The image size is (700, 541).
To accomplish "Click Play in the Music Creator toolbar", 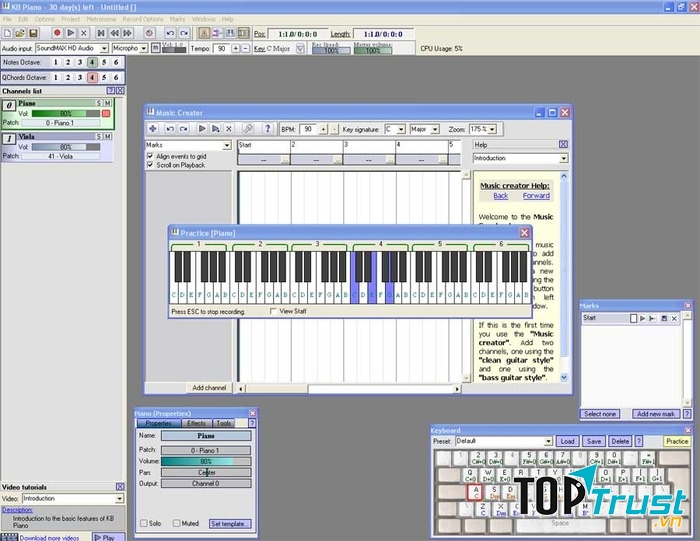I will (202, 129).
